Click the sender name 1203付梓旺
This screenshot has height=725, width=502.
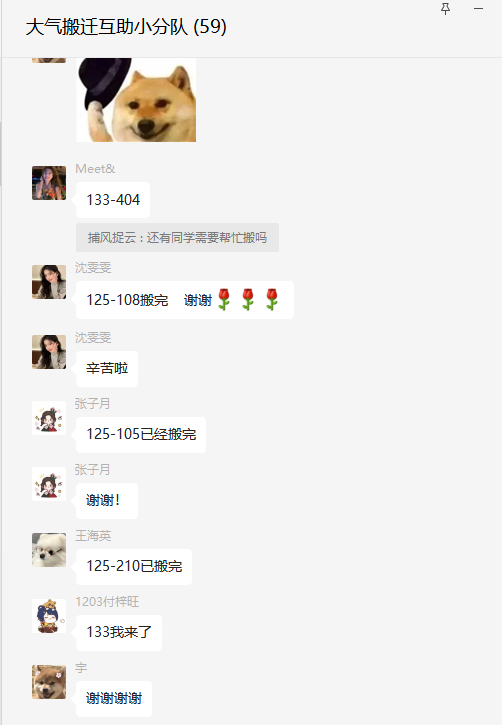click(107, 602)
